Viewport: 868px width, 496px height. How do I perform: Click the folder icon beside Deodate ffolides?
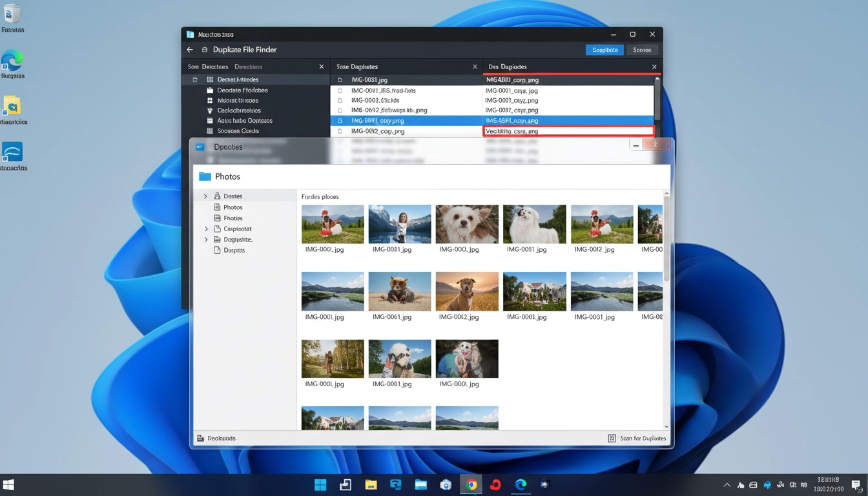click(x=210, y=90)
